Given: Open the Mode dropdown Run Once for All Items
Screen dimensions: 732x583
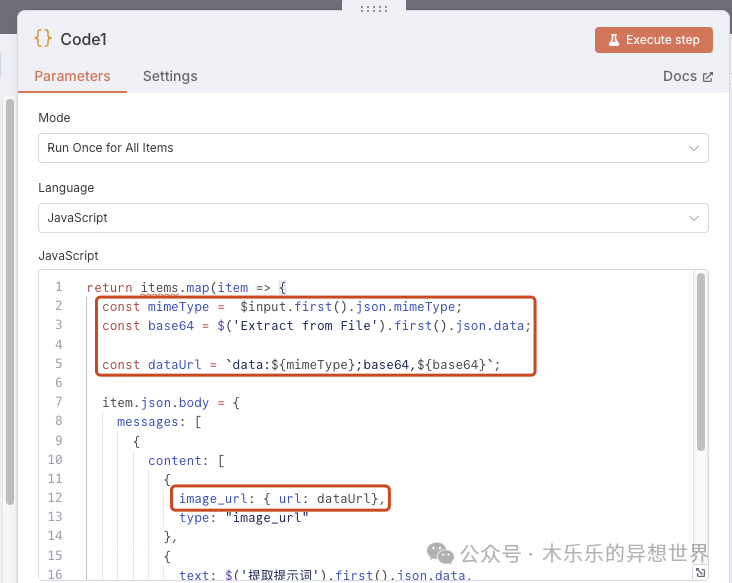Looking at the screenshot, I should pyautogui.click(x=373, y=148).
